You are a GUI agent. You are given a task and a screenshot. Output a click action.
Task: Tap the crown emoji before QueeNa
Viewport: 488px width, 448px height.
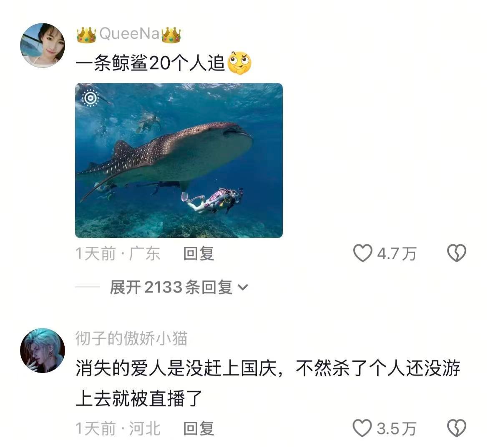[x=86, y=35]
